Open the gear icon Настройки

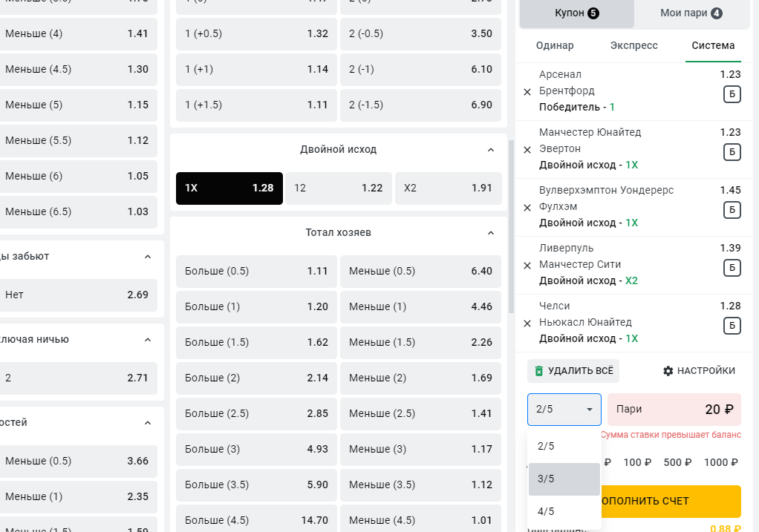click(x=668, y=371)
